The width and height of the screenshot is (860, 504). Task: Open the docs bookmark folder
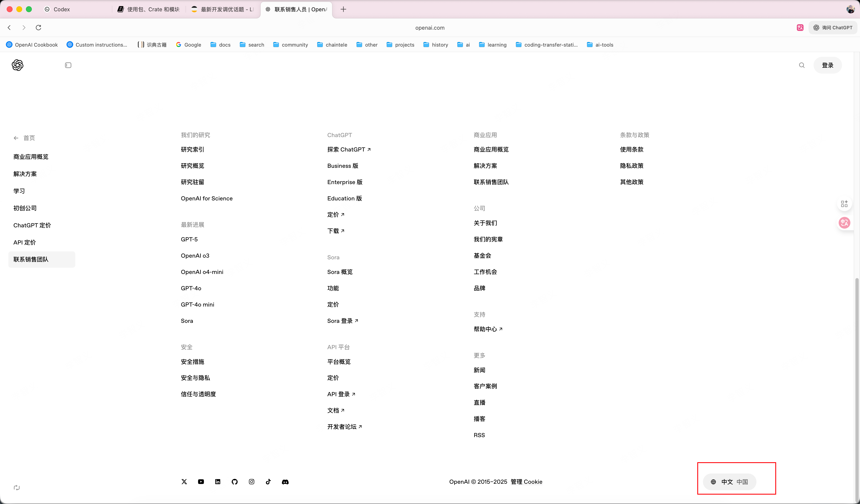[x=220, y=45]
